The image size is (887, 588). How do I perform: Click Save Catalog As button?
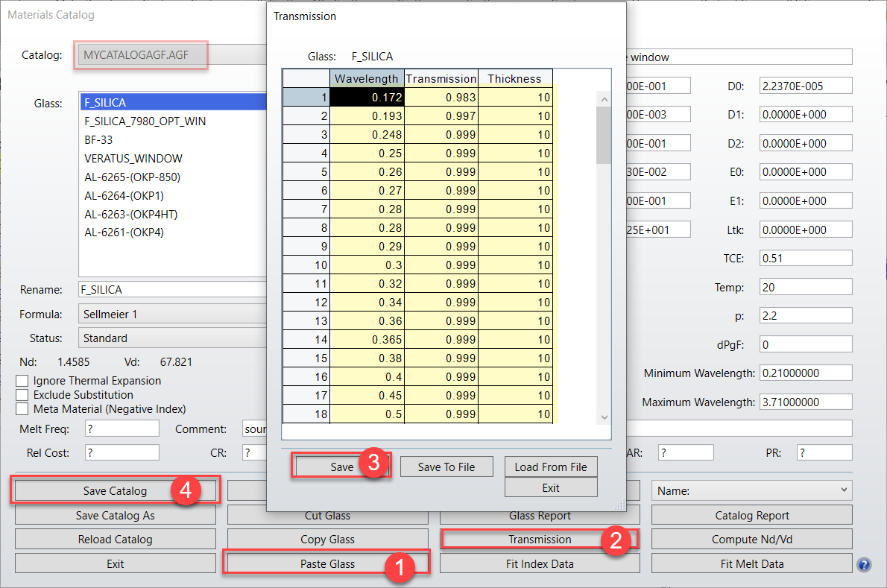pos(115,515)
